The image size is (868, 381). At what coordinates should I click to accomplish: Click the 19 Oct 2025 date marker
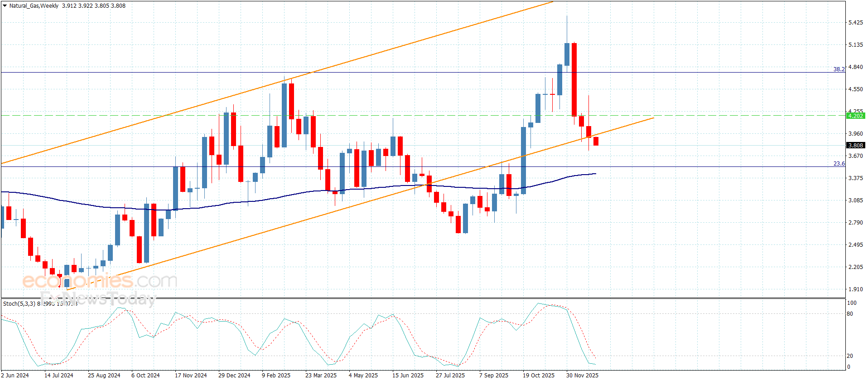tap(539, 375)
